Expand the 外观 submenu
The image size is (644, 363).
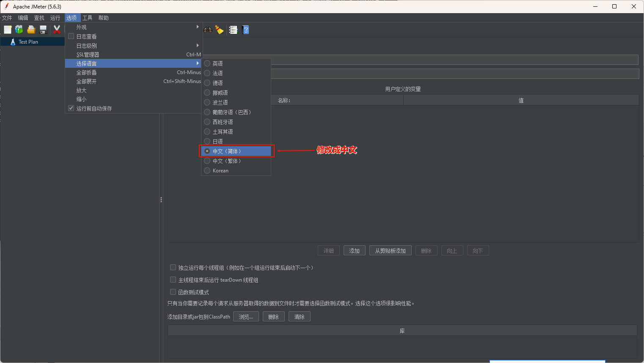pos(134,27)
